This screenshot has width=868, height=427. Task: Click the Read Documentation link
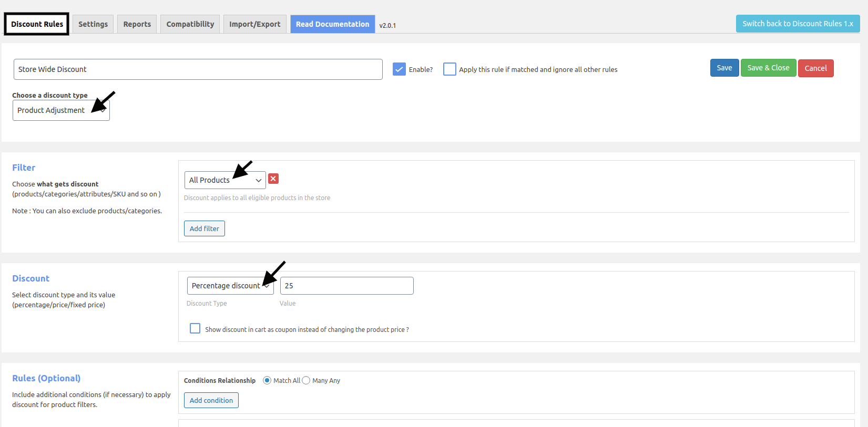(332, 24)
